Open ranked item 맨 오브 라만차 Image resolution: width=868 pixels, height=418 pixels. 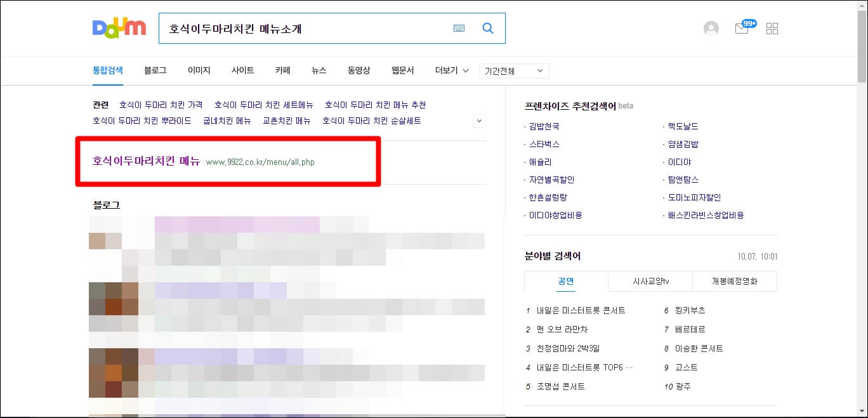(562, 329)
